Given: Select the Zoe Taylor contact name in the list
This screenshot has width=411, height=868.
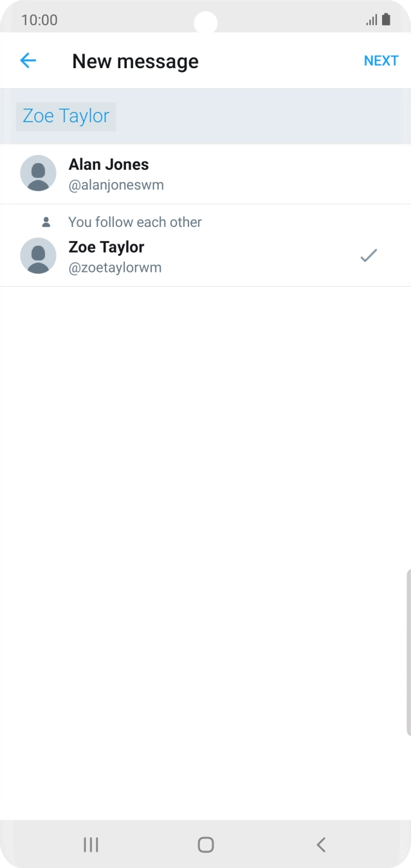Looking at the screenshot, I should point(106,247).
